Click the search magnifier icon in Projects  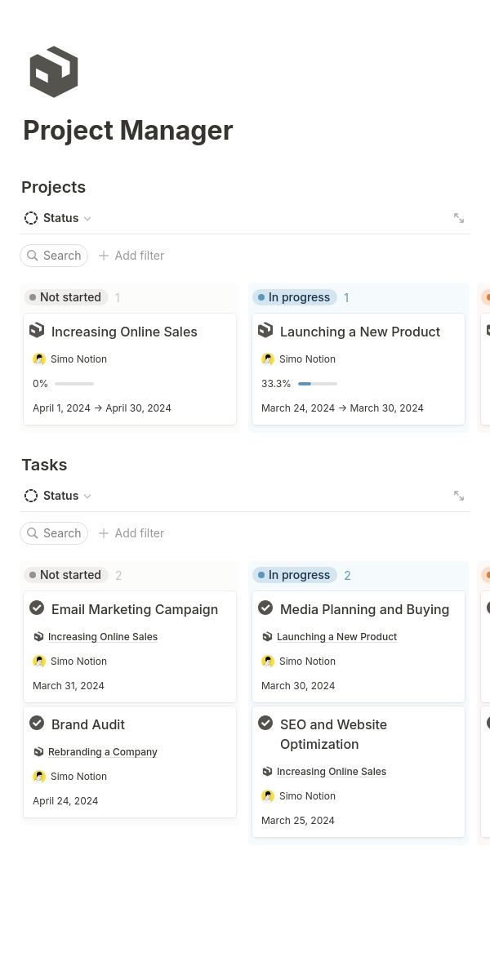pos(33,256)
